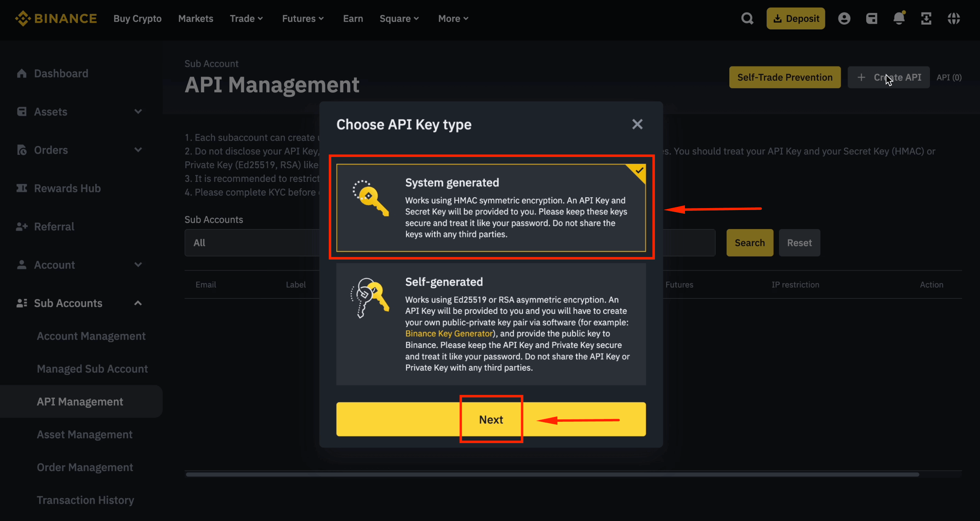980x521 pixels.
Task: Click the Search button near Reset
Action: click(750, 242)
